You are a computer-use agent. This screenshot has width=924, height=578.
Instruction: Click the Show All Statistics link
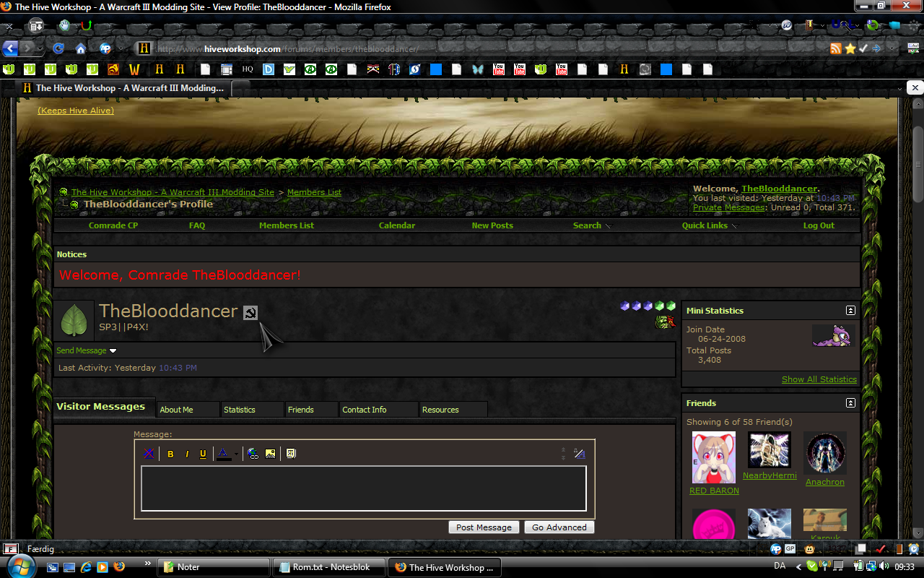819,379
